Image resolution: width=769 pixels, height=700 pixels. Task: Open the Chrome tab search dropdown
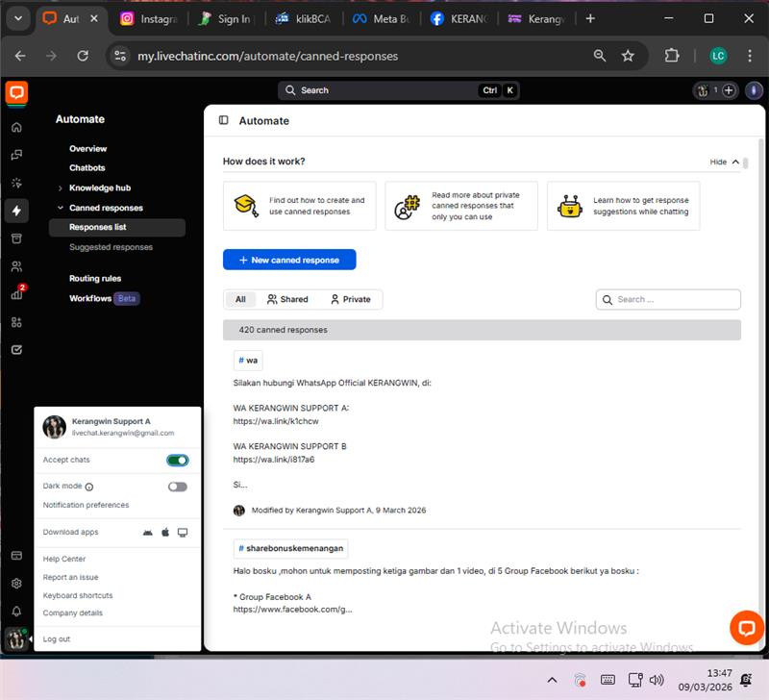(x=18, y=18)
